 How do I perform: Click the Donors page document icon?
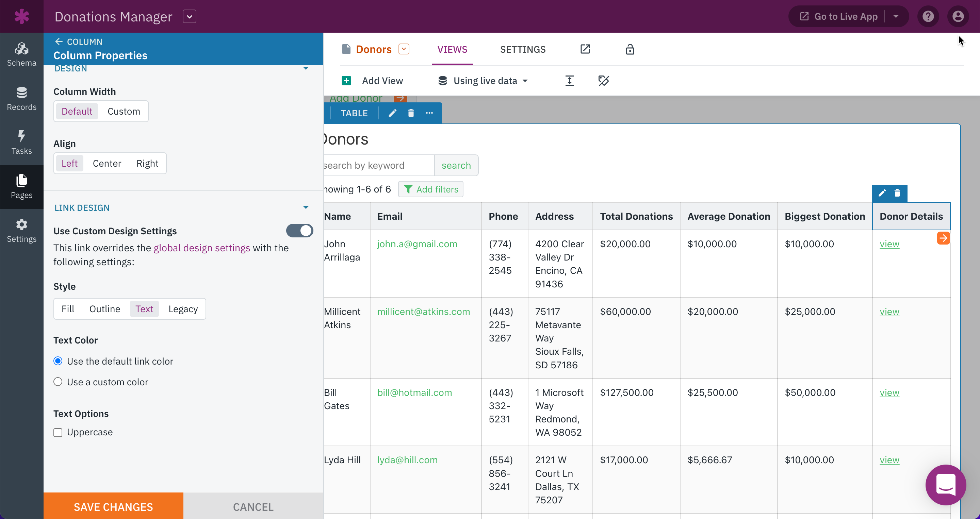pos(346,49)
